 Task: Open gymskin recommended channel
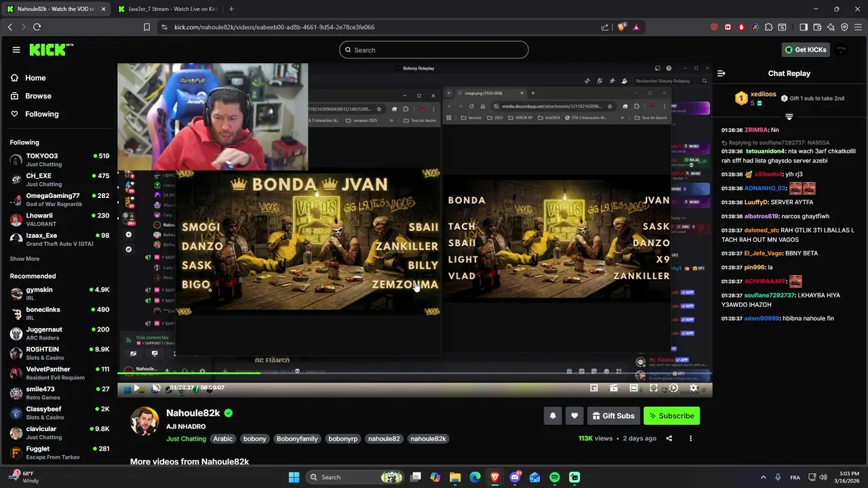coord(60,293)
